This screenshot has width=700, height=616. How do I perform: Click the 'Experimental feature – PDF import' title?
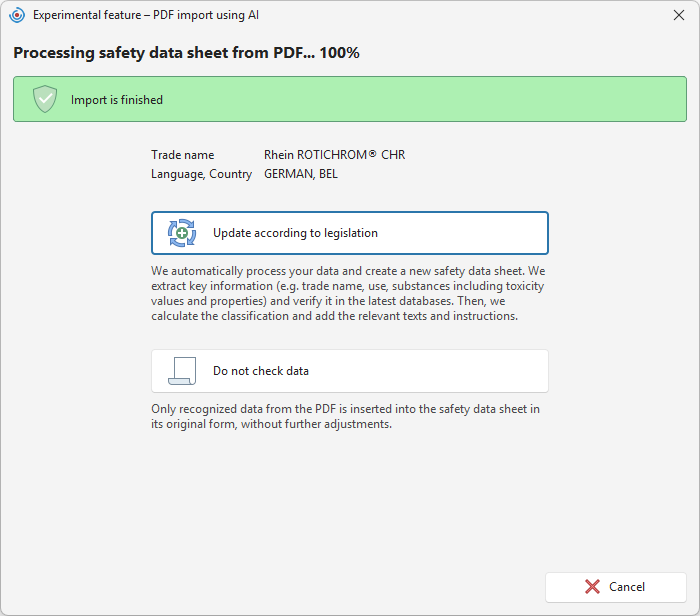coord(146,15)
